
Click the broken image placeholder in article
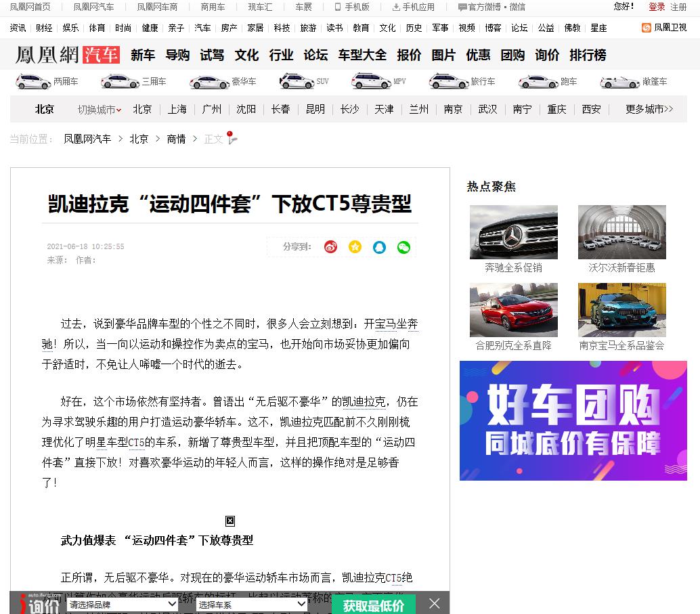pyautogui.click(x=230, y=521)
